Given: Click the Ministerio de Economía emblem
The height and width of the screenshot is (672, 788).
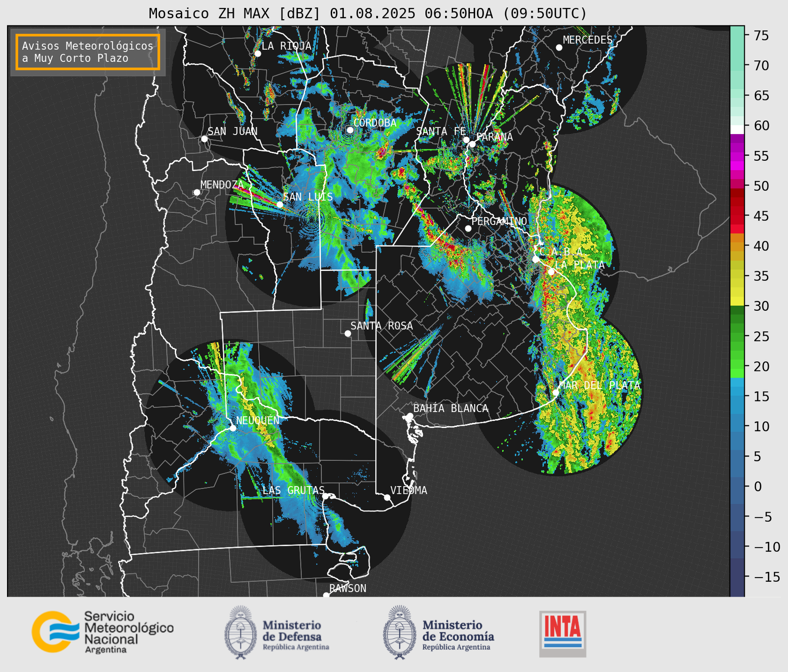Looking at the screenshot, I should point(399,632).
